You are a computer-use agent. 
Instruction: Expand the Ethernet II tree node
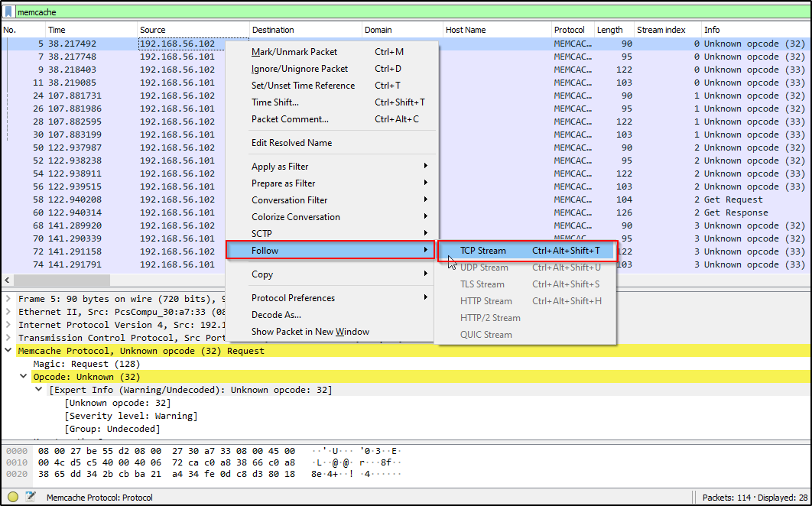tap(8, 312)
